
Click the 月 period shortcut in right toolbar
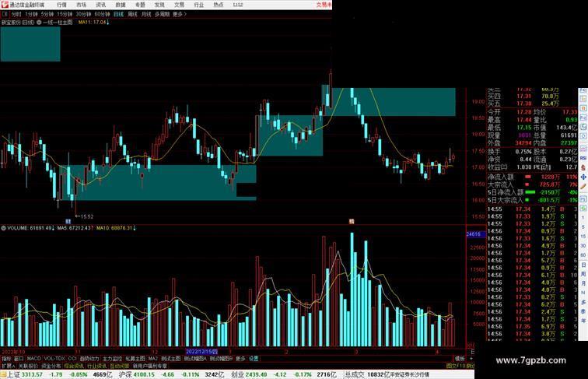583,284
